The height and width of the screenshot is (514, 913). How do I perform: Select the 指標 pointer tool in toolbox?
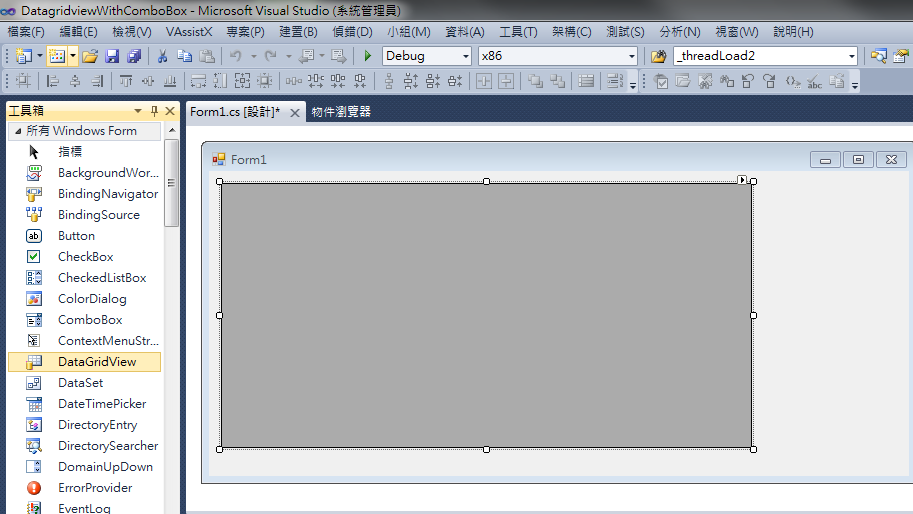click(x=84, y=152)
